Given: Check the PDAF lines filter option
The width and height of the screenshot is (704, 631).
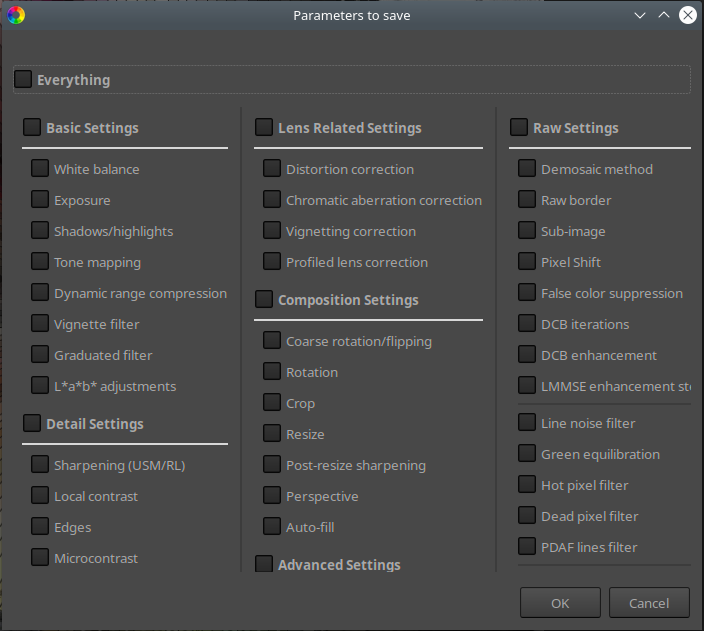Looking at the screenshot, I should click(527, 547).
